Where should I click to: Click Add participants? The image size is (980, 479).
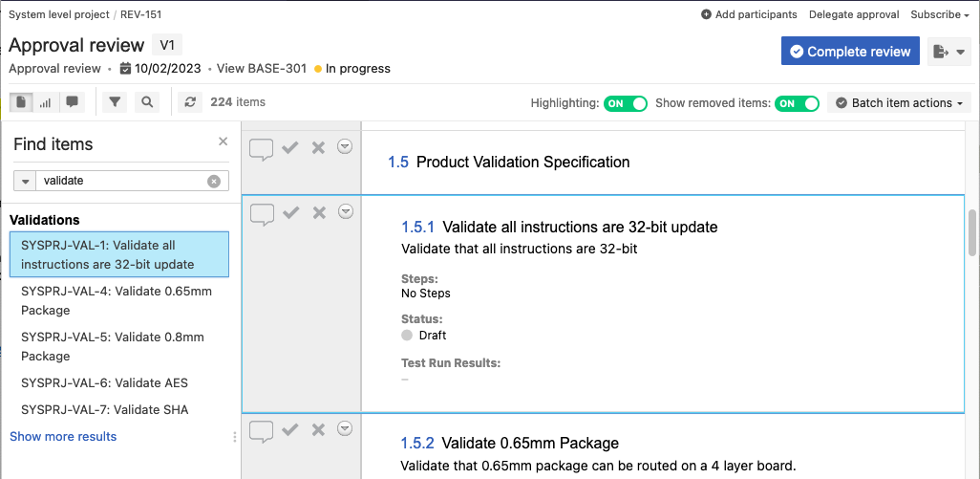(749, 14)
